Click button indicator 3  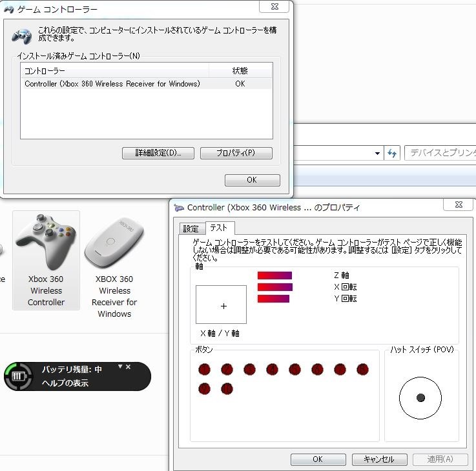pyautogui.click(x=249, y=370)
